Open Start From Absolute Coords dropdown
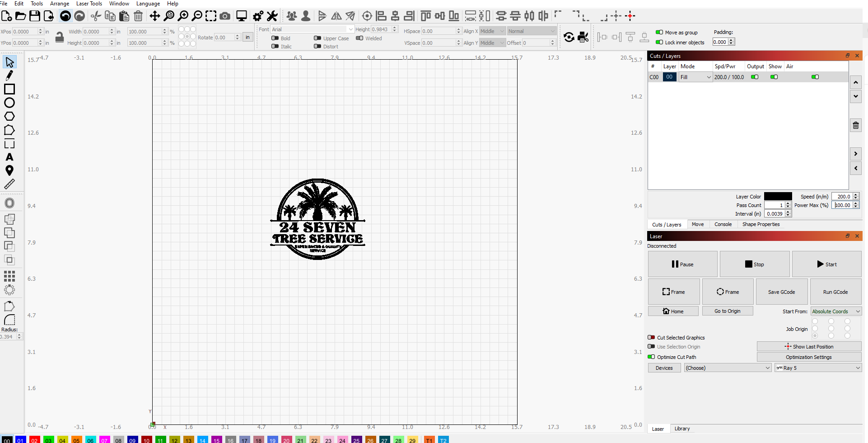 [836, 311]
